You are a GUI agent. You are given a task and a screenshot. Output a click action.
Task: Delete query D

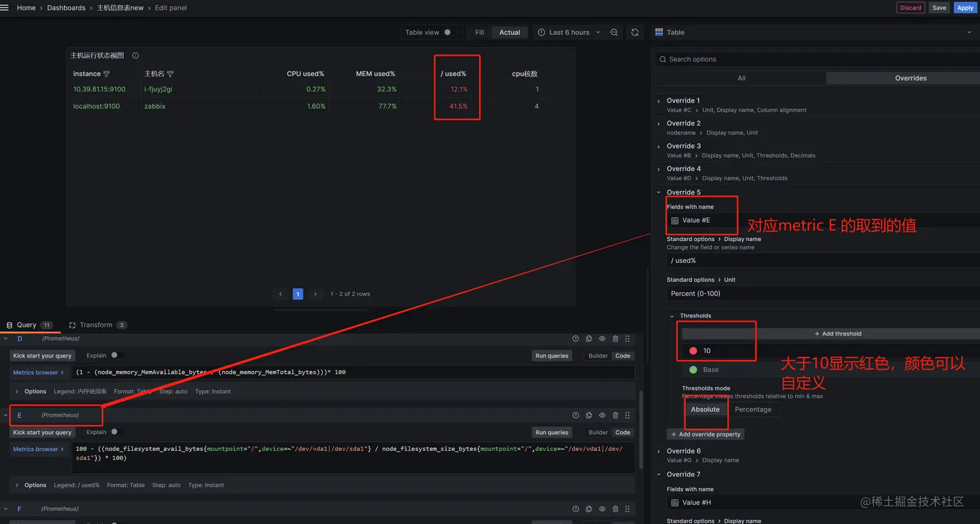pos(615,339)
